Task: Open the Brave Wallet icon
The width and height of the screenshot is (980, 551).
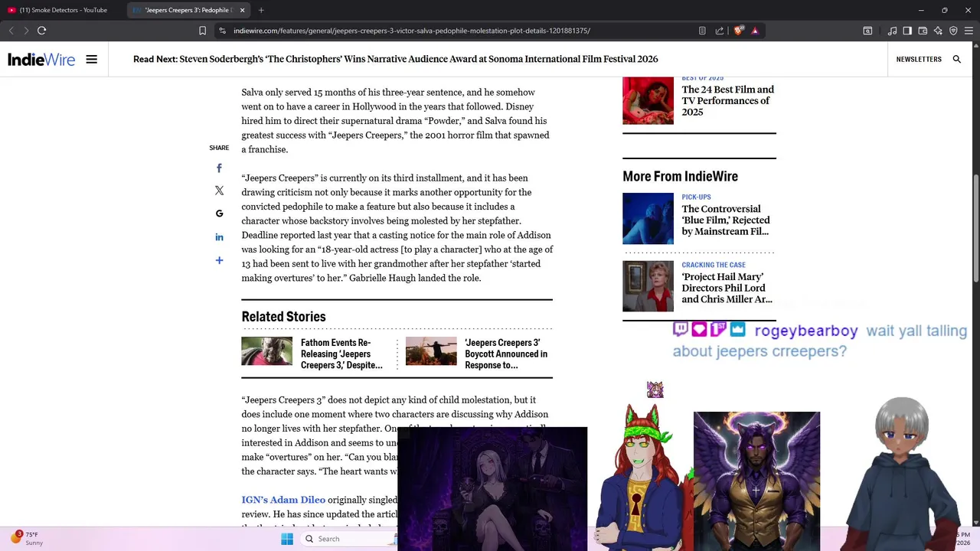Action: pos(923,31)
